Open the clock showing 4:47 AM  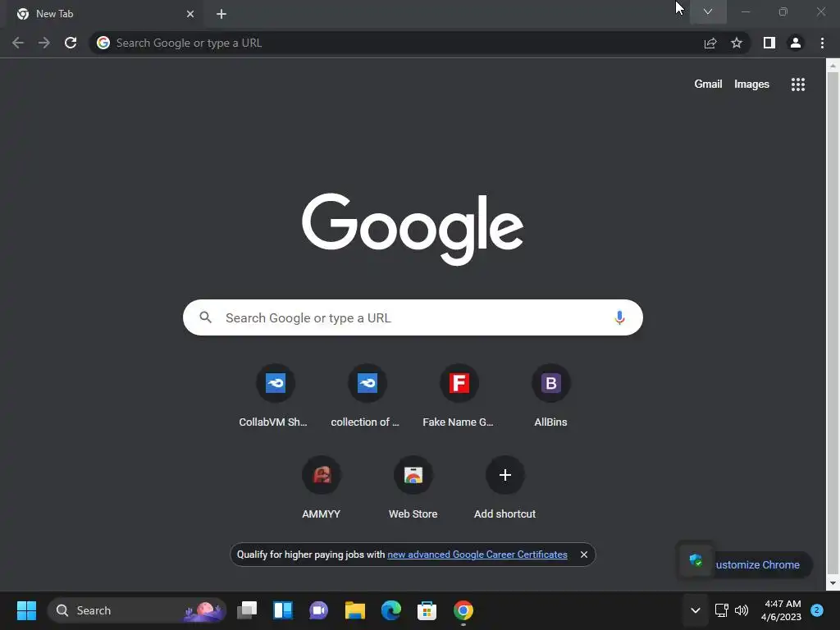(781, 610)
